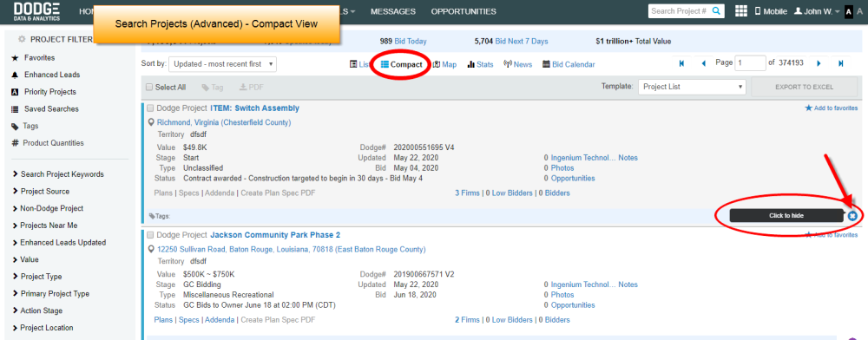Click the search magnifier icon
The width and height of the screenshot is (868, 340).
click(716, 11)
